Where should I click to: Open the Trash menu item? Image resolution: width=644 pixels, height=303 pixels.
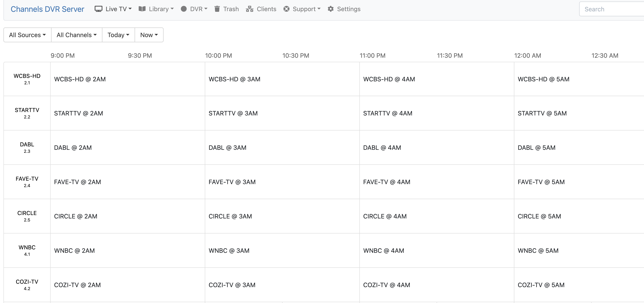231,9
